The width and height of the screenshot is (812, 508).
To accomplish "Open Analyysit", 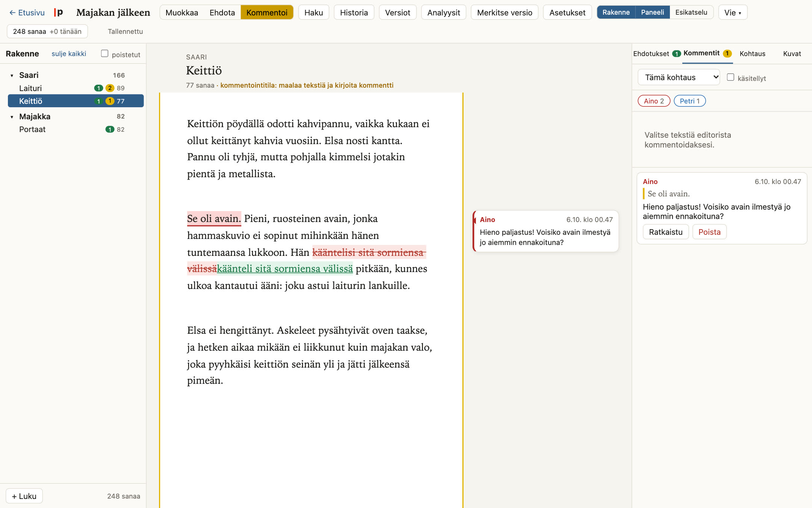I will click(444, 12).
